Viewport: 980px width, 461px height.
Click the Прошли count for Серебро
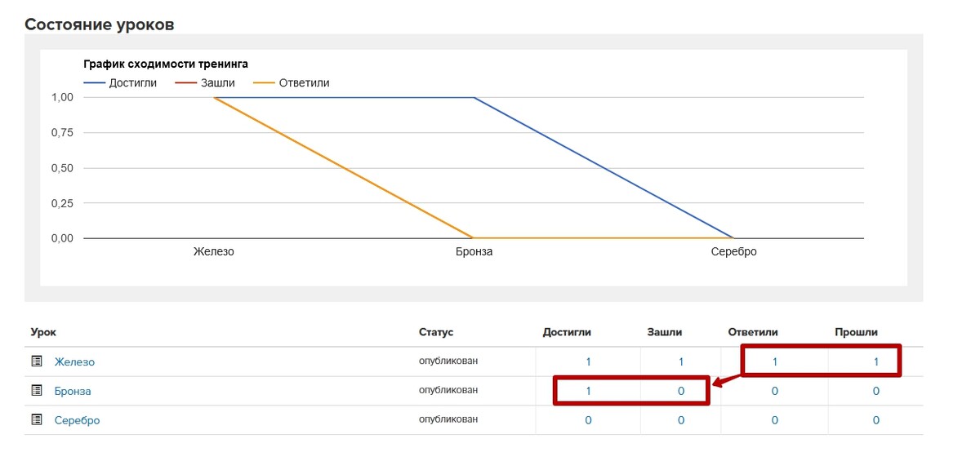pyautogui.click(x=876, y=420)
